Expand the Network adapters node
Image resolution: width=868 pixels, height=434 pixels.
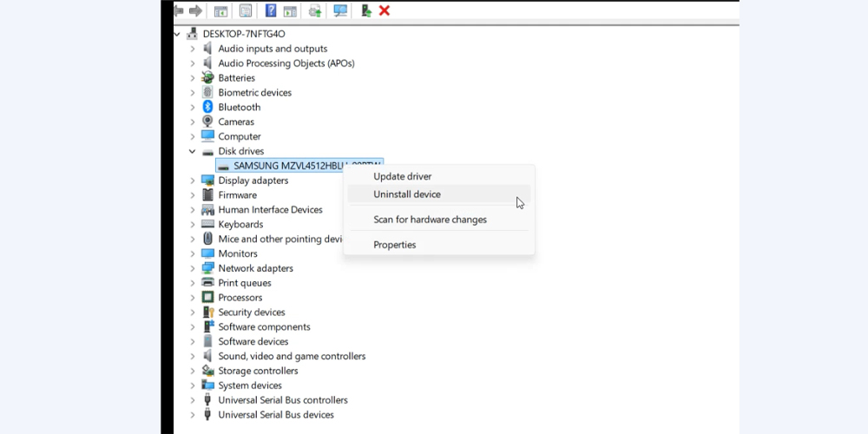coord(193,268)
